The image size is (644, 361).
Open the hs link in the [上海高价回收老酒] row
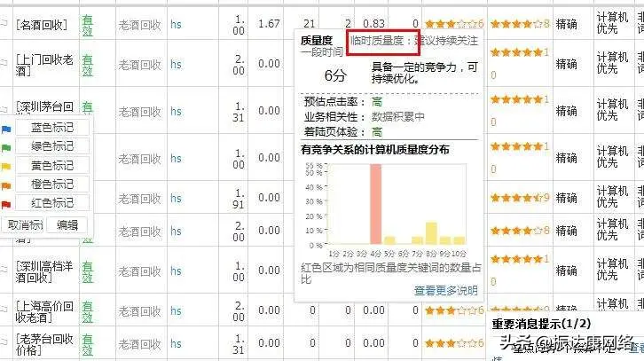(176, 311)
